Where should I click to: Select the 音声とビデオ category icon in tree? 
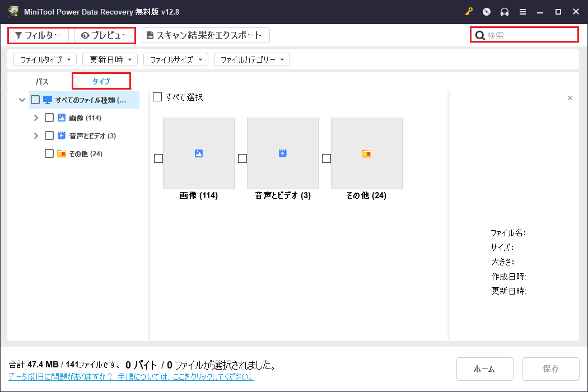coord(62,135)
